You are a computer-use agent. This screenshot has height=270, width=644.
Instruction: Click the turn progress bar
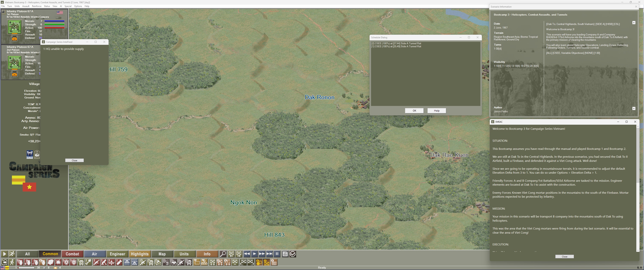pyautogui.click(x=26, y=268)
